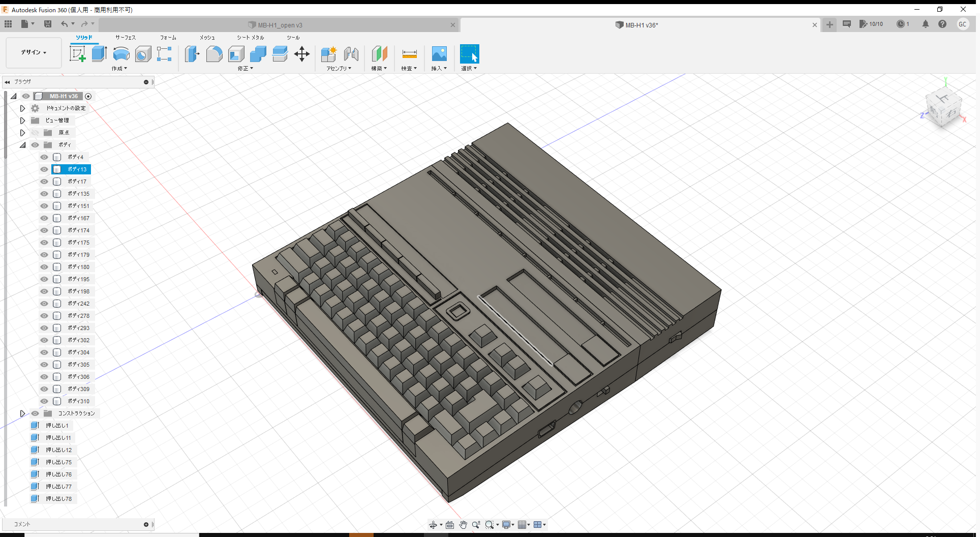Screen dimensions: 980x537
Task: Expand the ドキュメントの設定 tree item
Action: click(x=22, y=108)
